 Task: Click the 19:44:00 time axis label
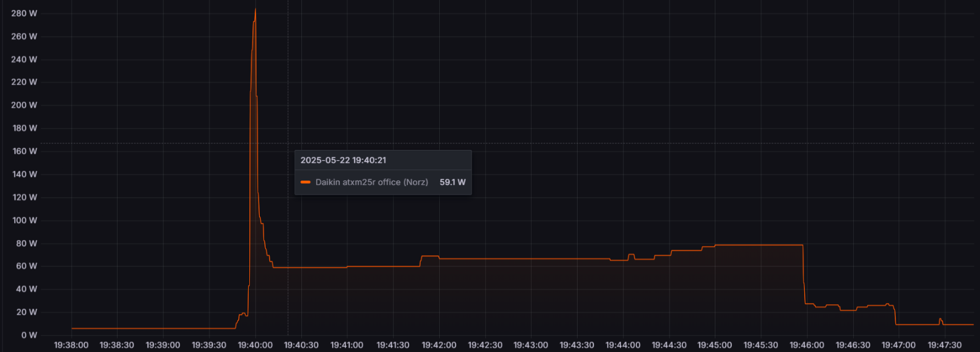click(x=623, y=345)
